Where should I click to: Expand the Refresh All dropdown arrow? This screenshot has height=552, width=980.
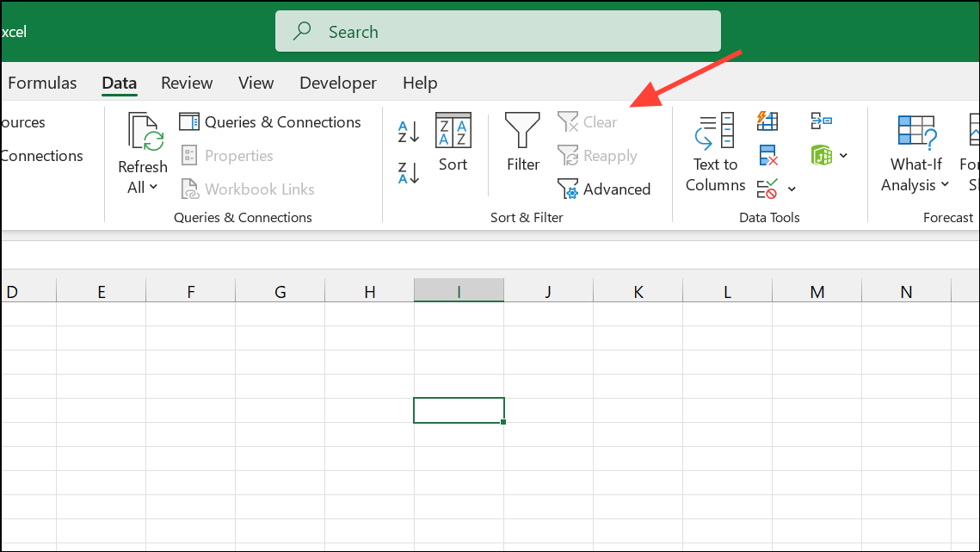(x=154, y=187)
